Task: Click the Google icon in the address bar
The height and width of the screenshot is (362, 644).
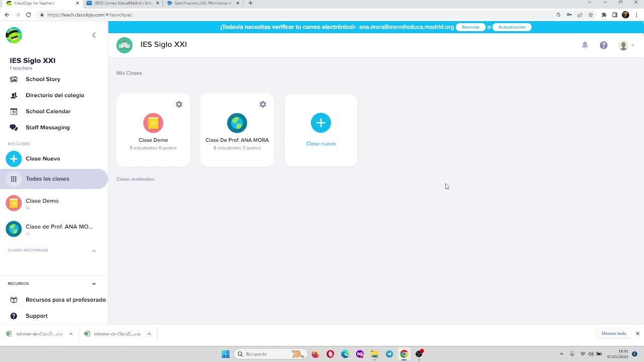Action: click(x=558, y=15)
